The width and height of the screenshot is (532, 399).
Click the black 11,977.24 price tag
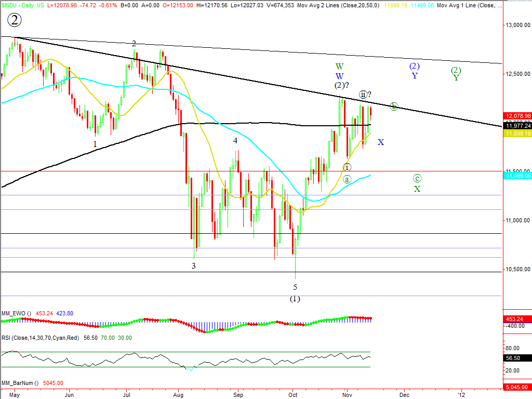(x=517, y=126)
